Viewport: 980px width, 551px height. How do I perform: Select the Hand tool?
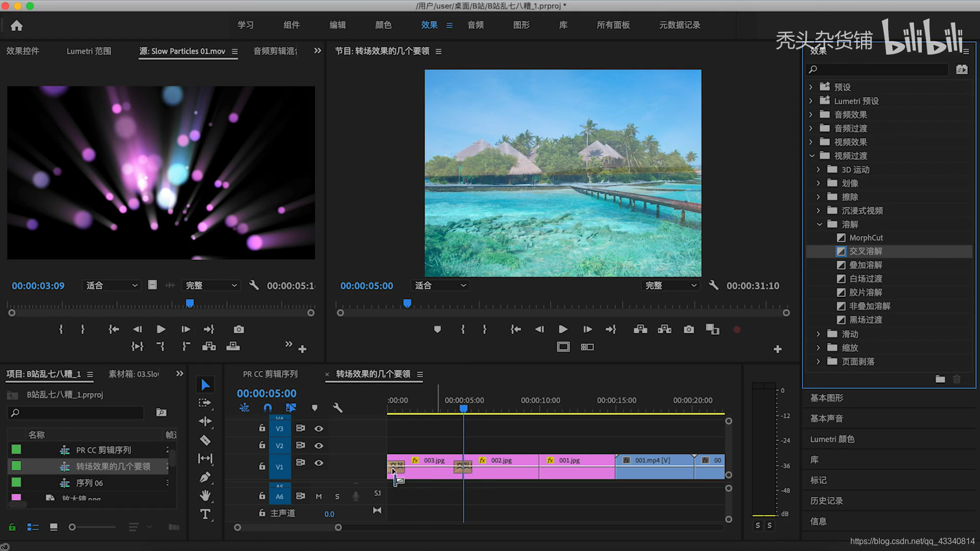pyautogui.click(x=205, y=495)
